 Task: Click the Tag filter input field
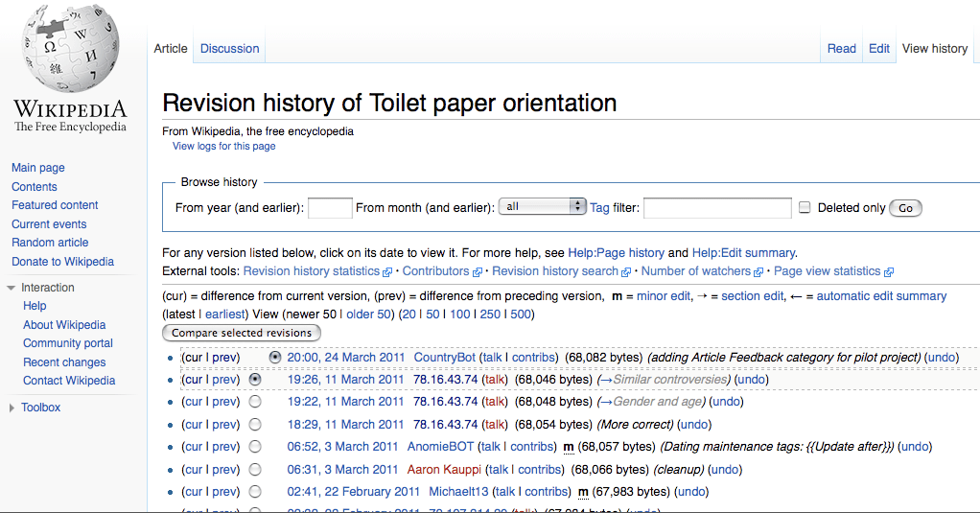[x=717, y=208]
